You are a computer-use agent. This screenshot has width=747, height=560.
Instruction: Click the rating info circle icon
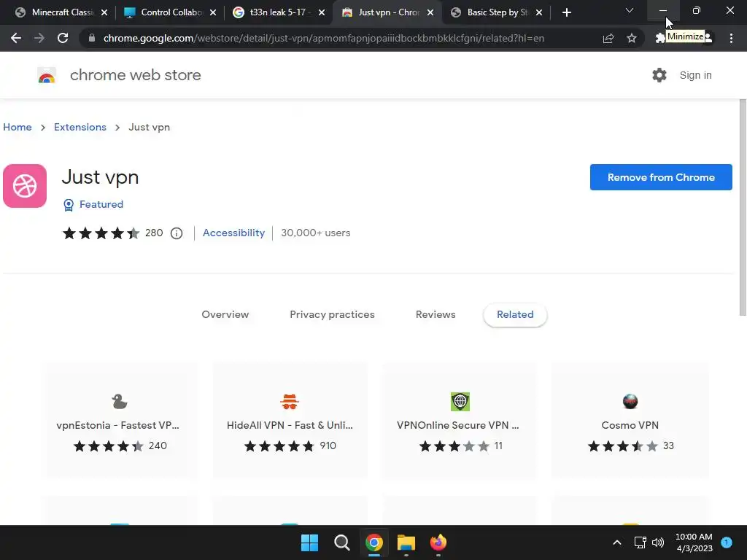[x=177, y=233]
